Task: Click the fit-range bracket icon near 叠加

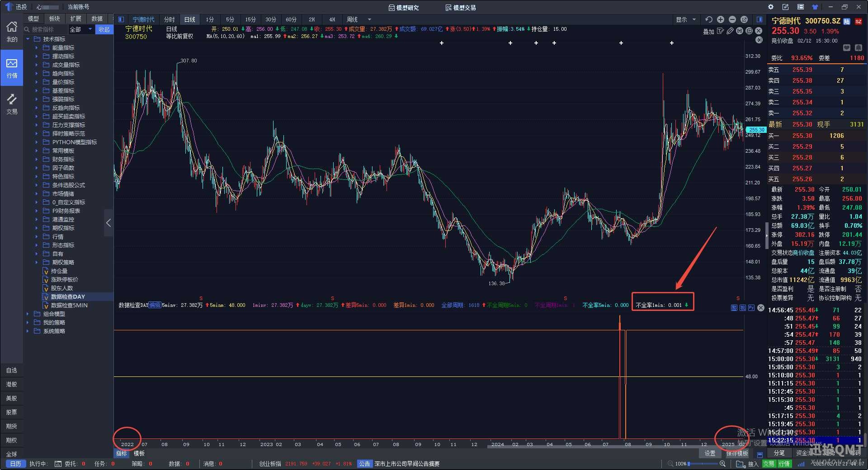Action: (740, 31)
